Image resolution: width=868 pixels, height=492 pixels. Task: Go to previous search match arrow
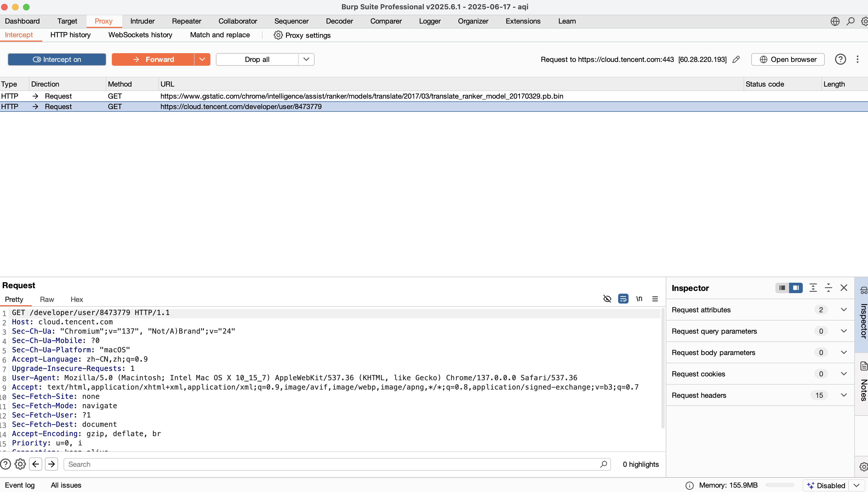pyautogui.click(x=36, y=464)
